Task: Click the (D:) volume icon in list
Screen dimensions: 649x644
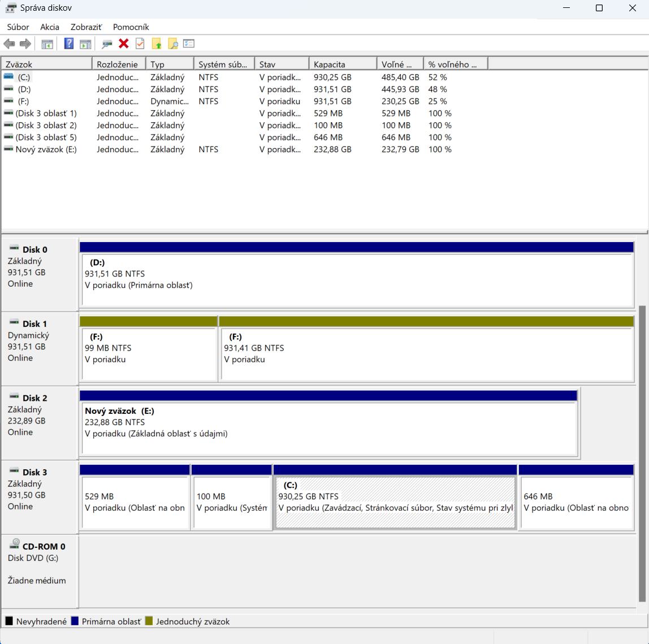Action: pos(8,89)
